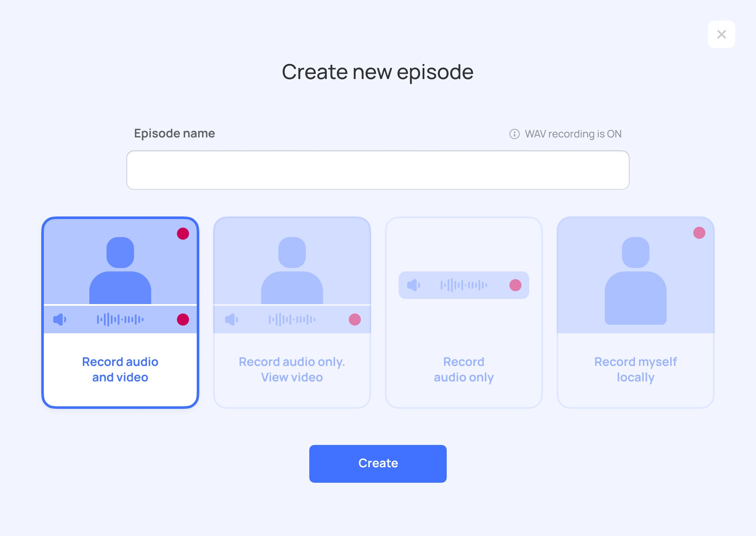756x536 pixels.
Task: Click speaker icon in audio and video card
Action: [x=59, y=320]
